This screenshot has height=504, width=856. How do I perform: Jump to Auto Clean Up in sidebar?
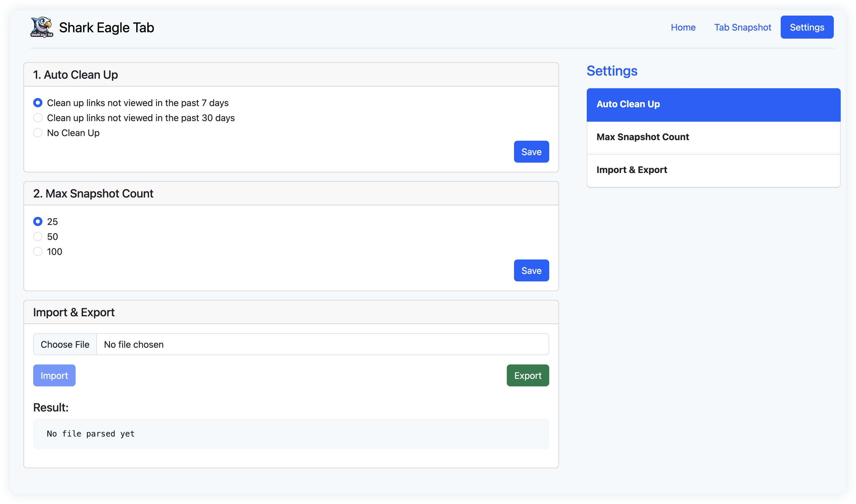click(x=713, y=104)
